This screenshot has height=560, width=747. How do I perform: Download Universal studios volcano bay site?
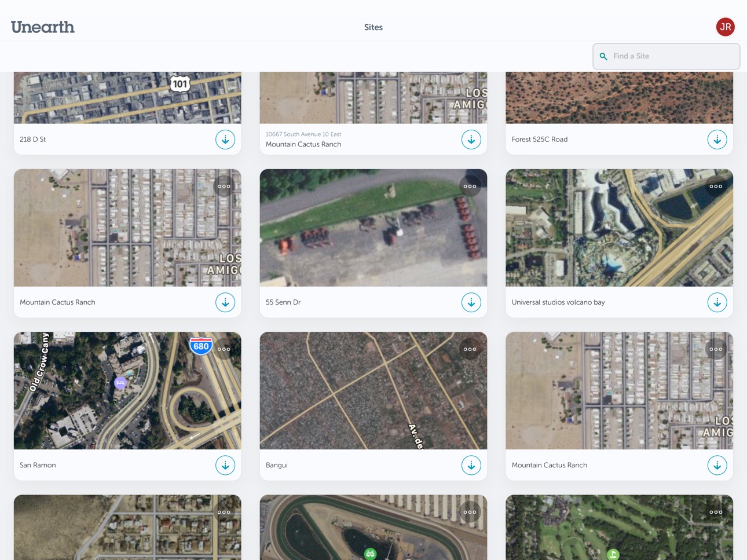tap(717, 302)
